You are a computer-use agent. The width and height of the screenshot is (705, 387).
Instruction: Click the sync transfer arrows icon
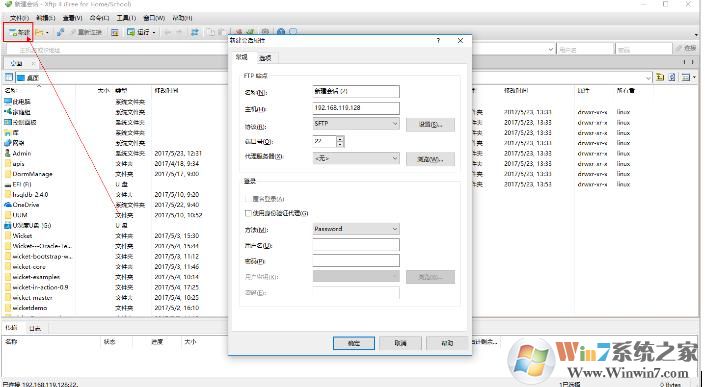coord(195,32)
